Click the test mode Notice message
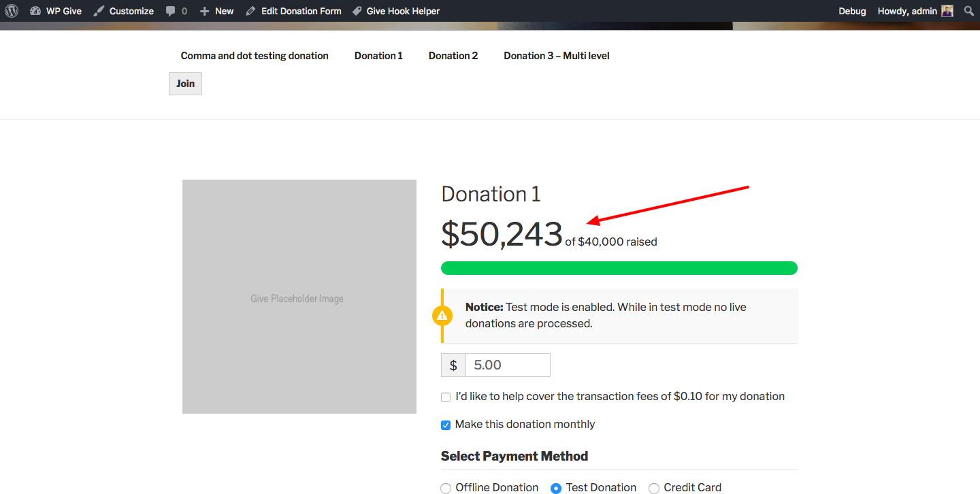The width and height of the screenshot is (980, 494). coord(619,315)
